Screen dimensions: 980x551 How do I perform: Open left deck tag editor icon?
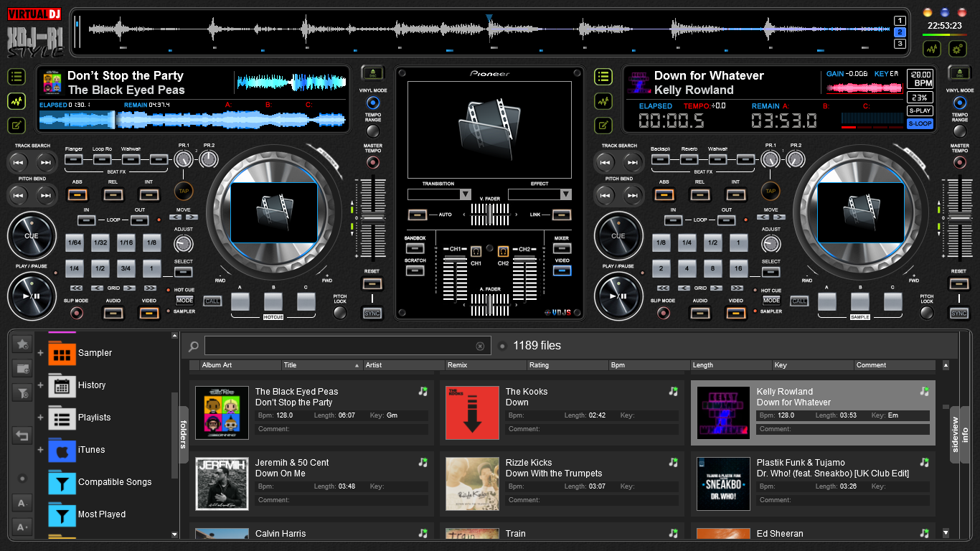click(x=17, y=126)
